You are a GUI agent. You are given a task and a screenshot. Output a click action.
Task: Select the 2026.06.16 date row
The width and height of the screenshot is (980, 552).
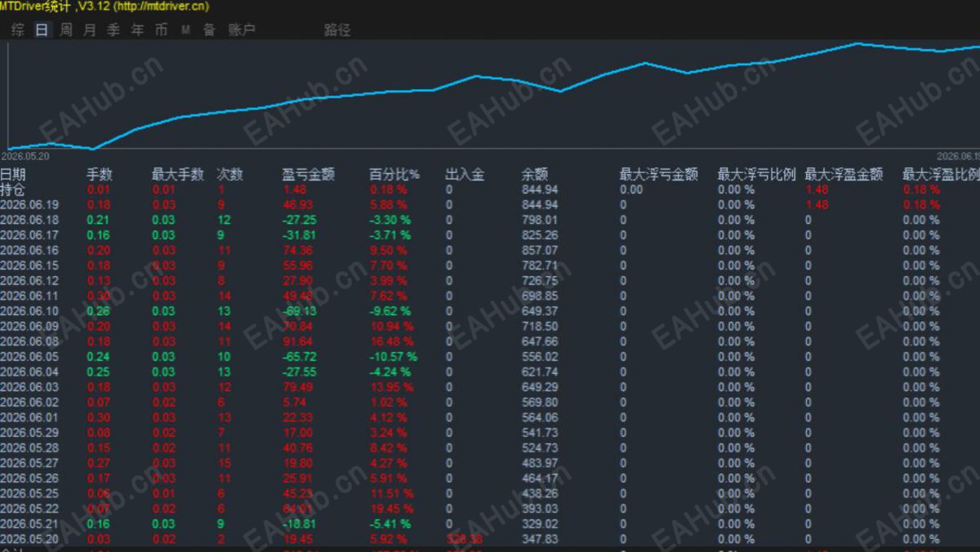29,251
